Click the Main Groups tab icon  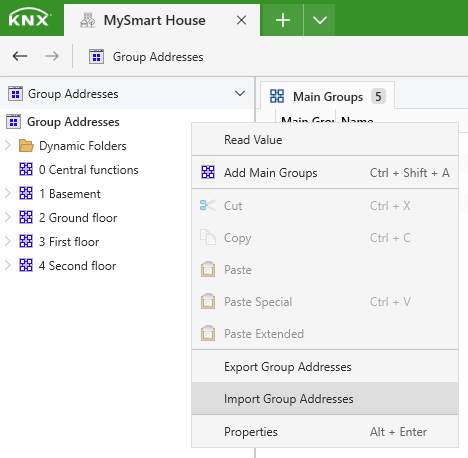click(277, 96)
